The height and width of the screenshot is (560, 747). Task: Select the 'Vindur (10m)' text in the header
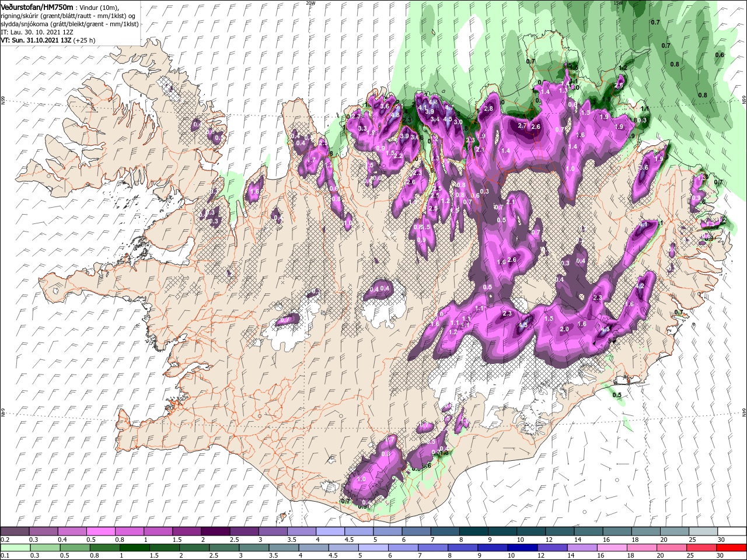pos(99,7)
